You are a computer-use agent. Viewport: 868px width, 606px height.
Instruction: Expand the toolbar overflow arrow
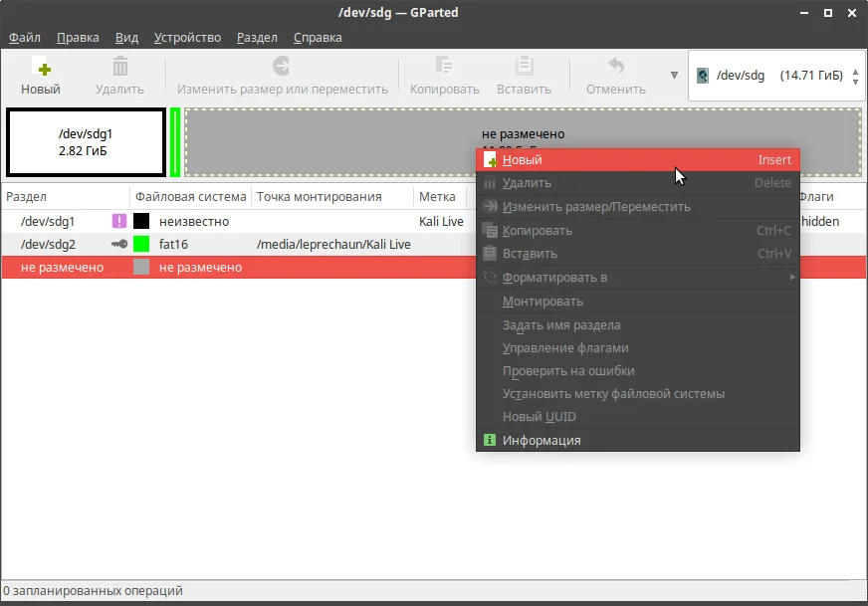pos(674,76)
